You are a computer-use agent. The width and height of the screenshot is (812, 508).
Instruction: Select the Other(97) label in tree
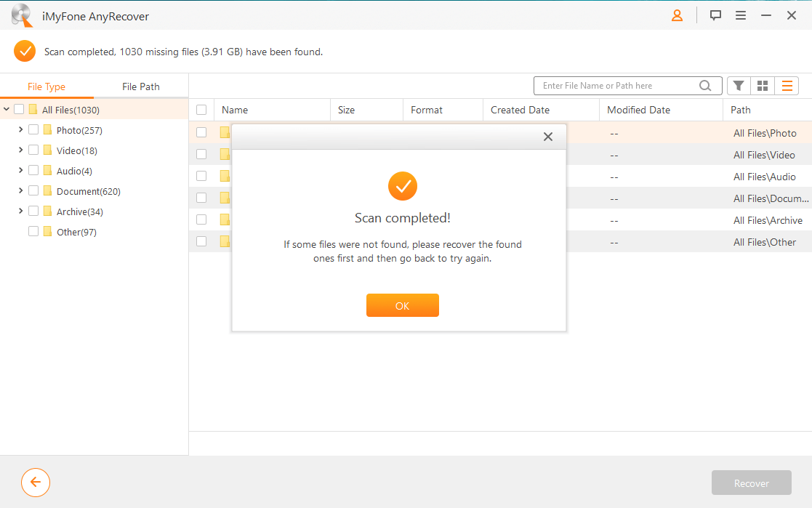(76, 232)
